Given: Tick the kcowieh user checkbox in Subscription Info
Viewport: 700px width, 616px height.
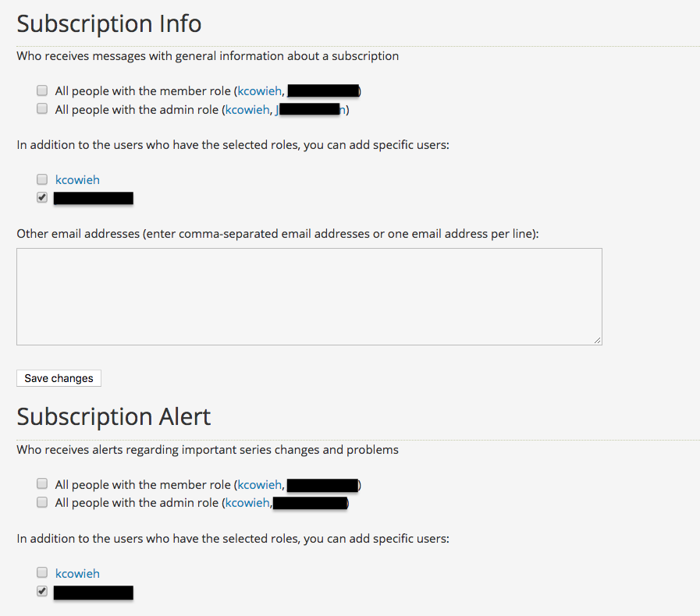Looking at the screenshot, I should (42, 180).
